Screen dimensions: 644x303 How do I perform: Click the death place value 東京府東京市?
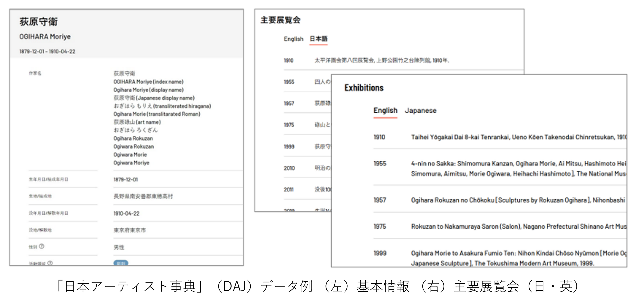tap(129, 230)
